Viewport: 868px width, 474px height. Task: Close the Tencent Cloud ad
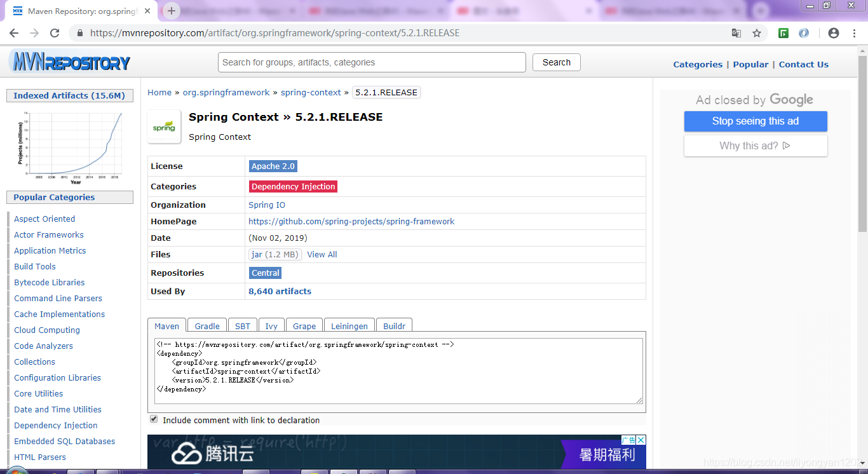641,440
